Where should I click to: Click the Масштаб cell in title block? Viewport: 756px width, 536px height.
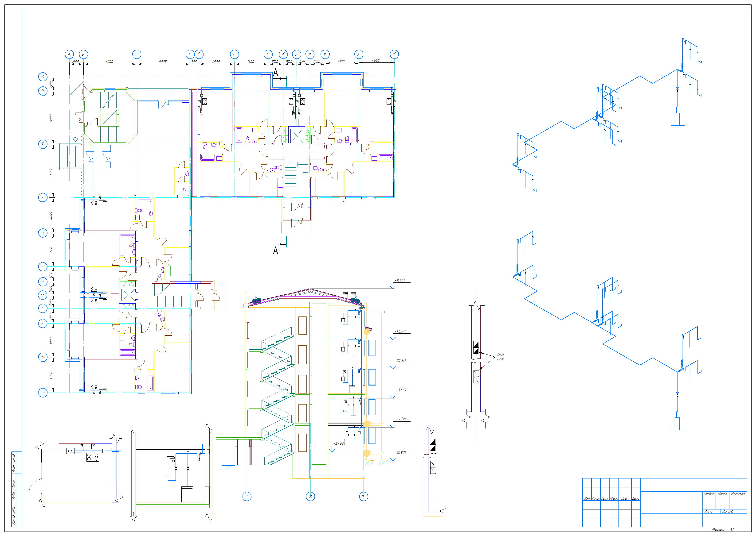pos(737,494)
